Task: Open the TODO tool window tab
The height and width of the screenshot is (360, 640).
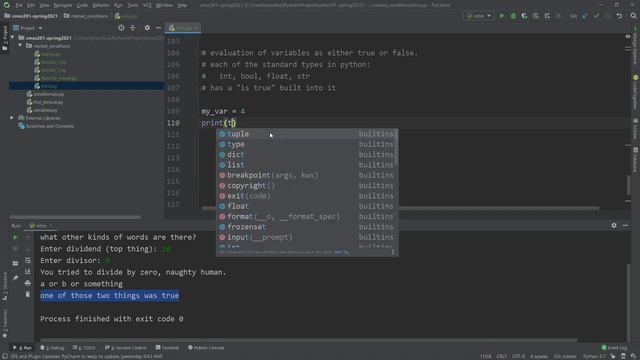Action: click(84, 348)
